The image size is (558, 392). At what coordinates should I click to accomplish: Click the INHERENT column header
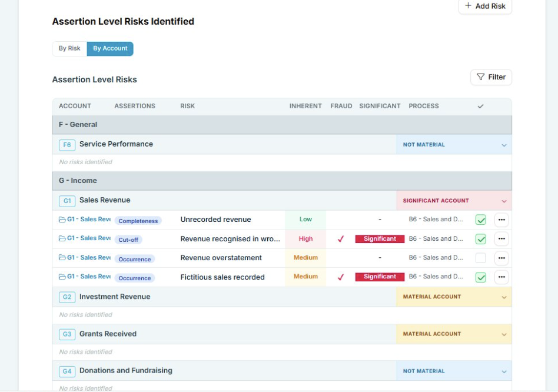coord(305,106)
